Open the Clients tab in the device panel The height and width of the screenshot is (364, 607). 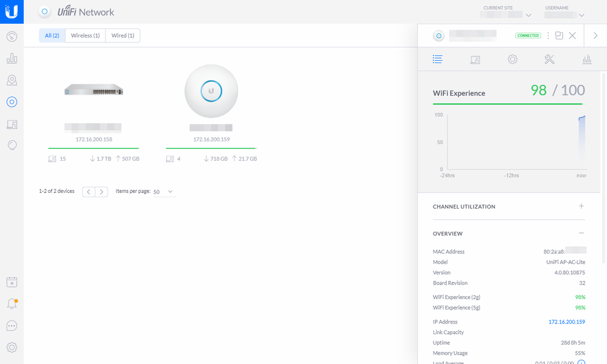point(475,59)
